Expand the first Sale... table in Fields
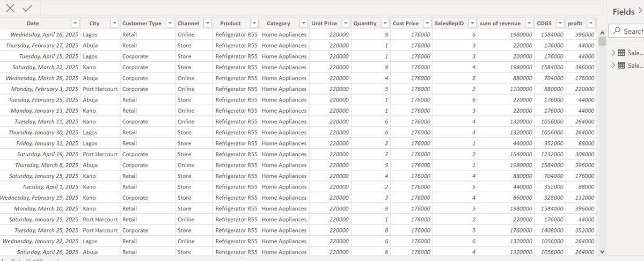Image resolution: width=644 pixels, height=261 pixels. (613, 52)
